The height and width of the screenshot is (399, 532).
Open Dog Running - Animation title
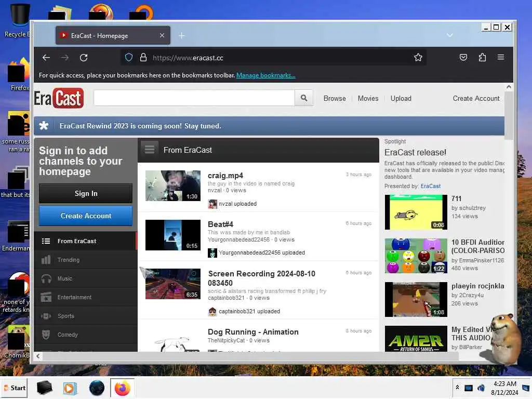(x=253, y=332)
